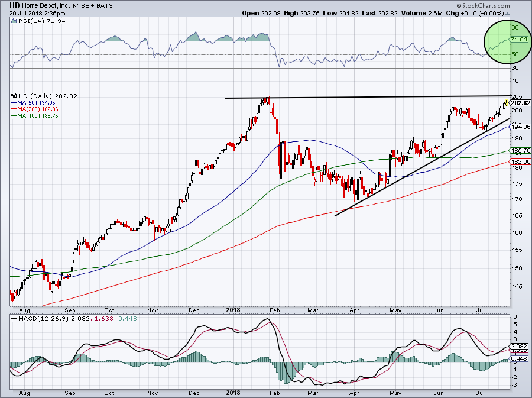Screen dimensions: 532x398
Task: Click the 185.76 green price tag
Action: (x=520, y=150)
